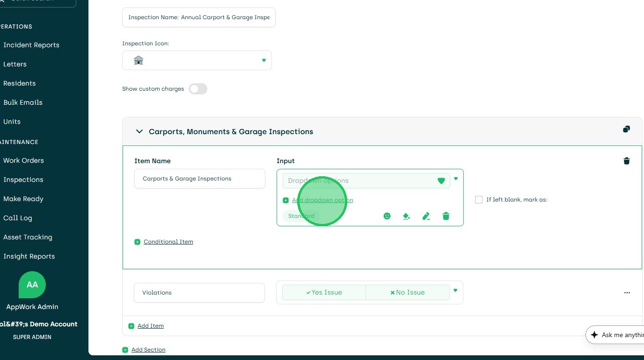
Task: Click the smiley emoji icon
Action: click(x=387, y=216)
